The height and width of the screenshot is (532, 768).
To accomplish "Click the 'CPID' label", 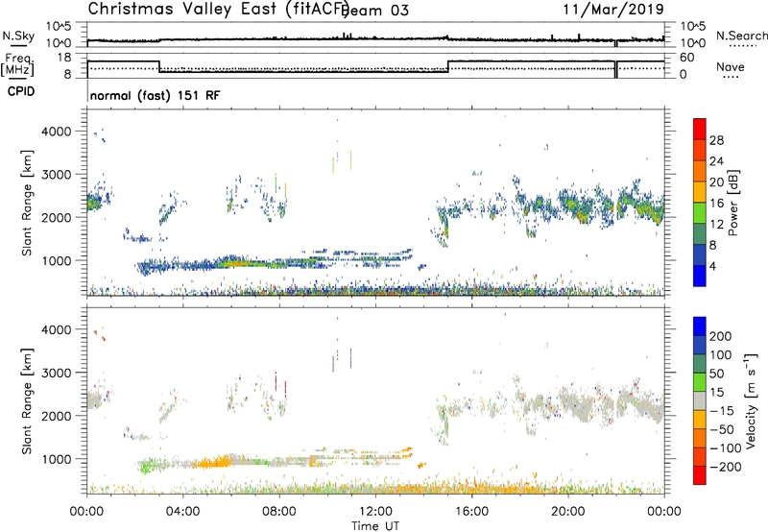I will click(x=21, y=91).
